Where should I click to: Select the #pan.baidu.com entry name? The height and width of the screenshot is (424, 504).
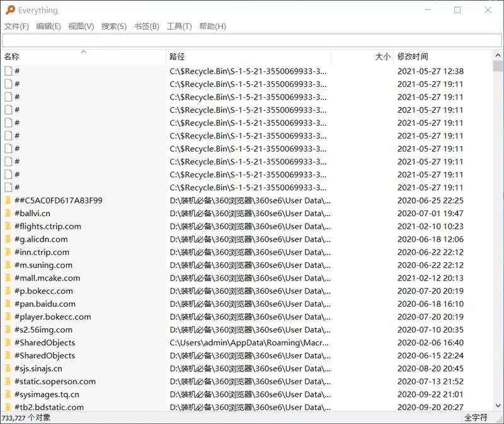tap(45, 304)
